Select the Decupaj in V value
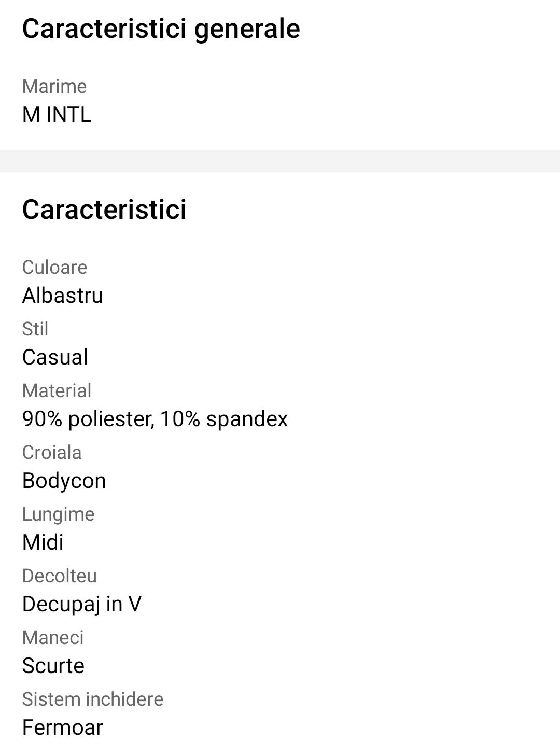The height and width of the screenshot is (756, 560). [x=82, y=604]
